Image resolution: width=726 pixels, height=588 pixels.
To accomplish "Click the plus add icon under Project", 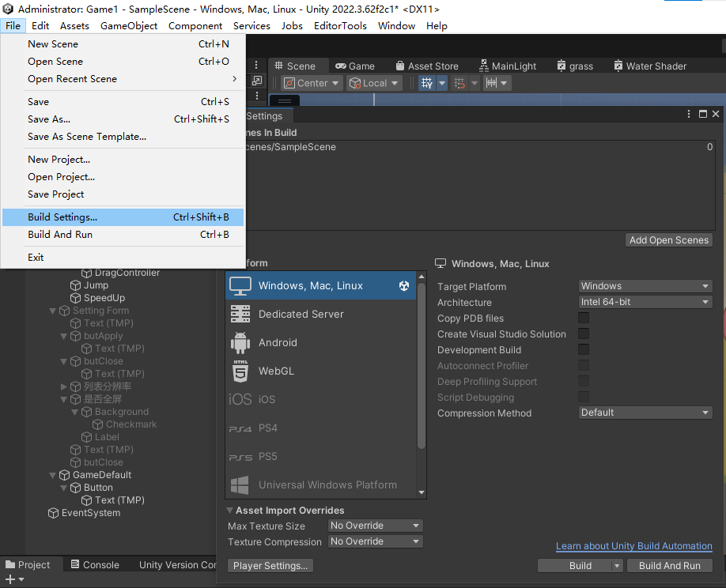I will [x=10, y=579].
